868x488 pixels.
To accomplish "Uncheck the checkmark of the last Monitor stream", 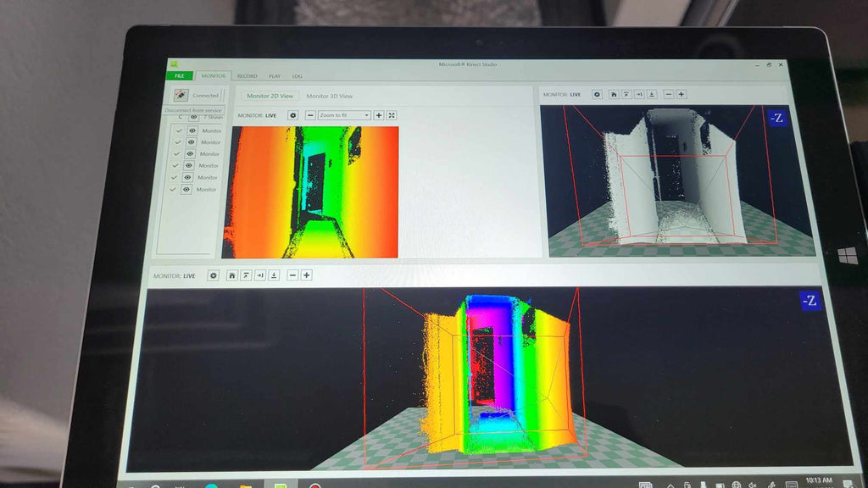I will [x=173, y=189].
